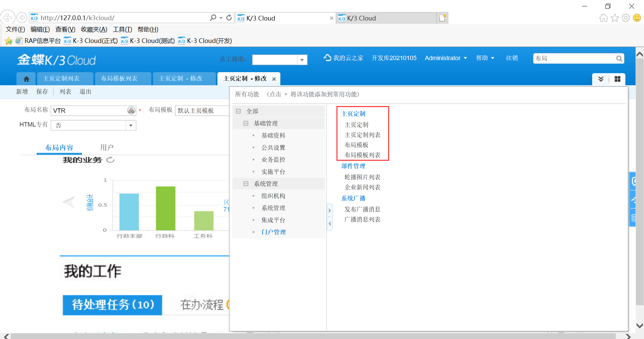Screen dimensions: 644x339
Task: Refresh the 我的业务 chart widget
Action: [110, 160]
